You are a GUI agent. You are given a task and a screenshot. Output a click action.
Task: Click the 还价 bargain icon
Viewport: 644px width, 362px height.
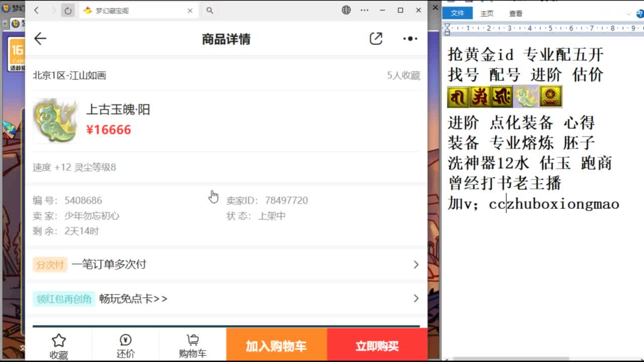click(125, 341)
